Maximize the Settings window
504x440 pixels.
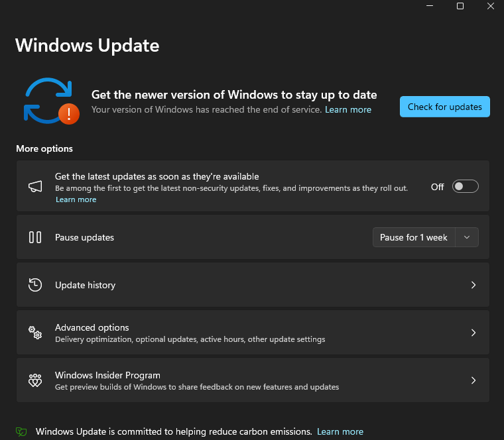pyautogui.click(x=460, y=6)
